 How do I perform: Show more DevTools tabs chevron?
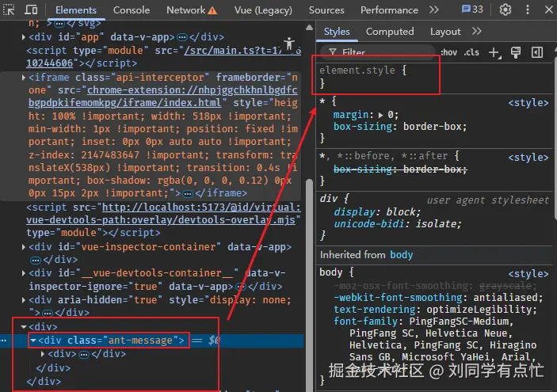pos(433,10)
